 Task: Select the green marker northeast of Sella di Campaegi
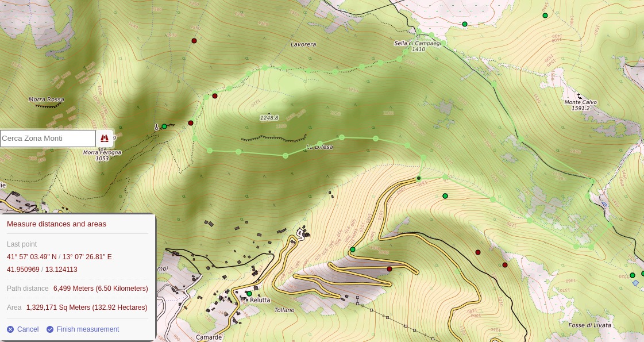pos(465,24)
